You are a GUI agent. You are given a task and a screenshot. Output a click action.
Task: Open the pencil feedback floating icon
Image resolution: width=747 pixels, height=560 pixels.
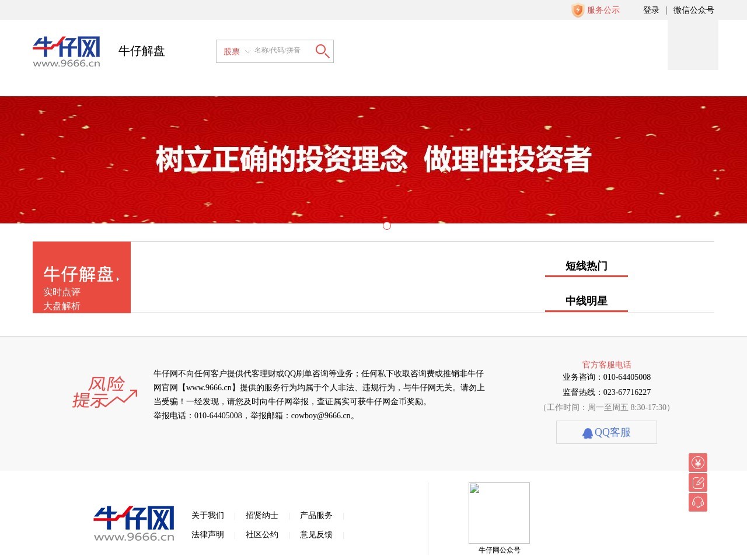click(x=698, y=482)
